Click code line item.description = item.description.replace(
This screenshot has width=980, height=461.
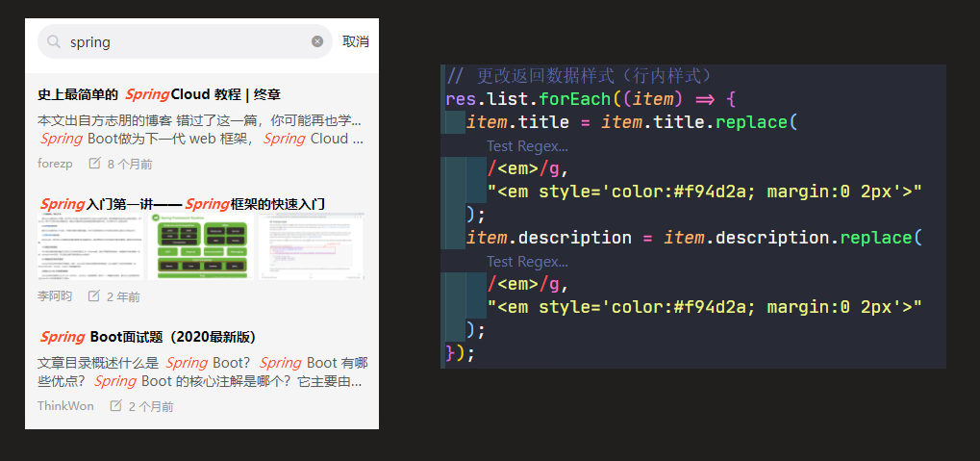pyautogui.click(x=694, y=238)
